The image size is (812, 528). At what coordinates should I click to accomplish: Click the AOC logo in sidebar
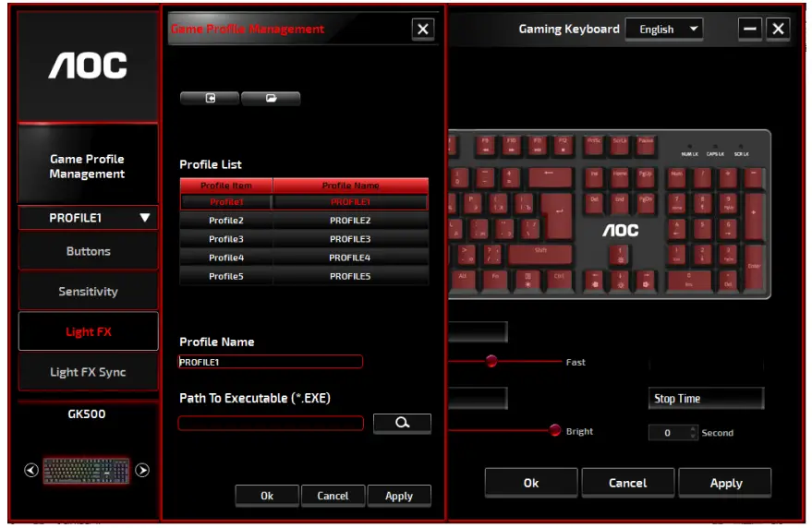coord(88,66)
